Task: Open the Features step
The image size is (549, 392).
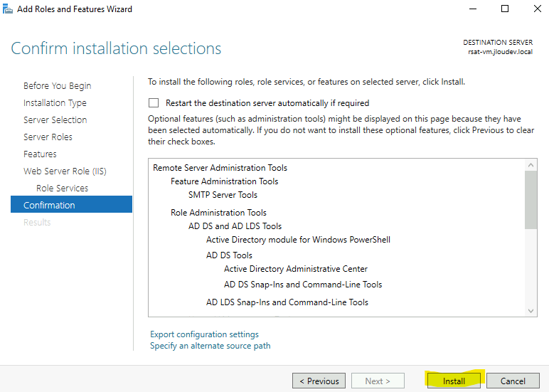Action: (x=40, y=154)
